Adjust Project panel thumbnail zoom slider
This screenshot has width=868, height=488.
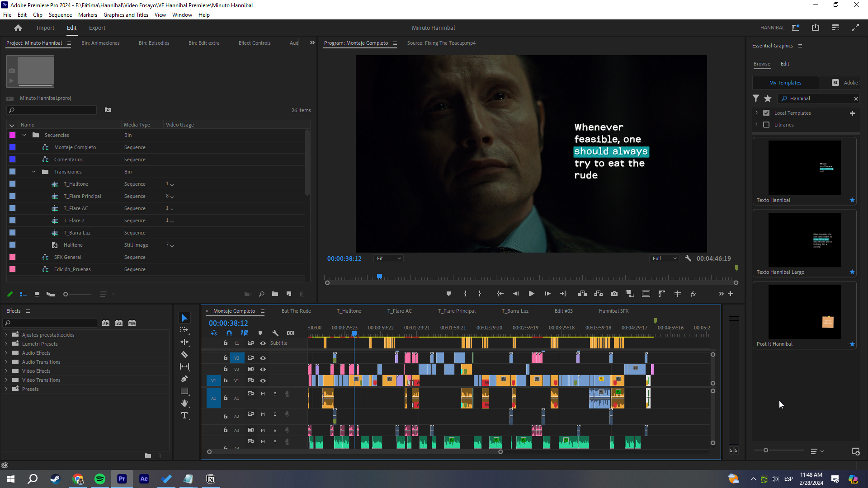(x=66, y=294)
